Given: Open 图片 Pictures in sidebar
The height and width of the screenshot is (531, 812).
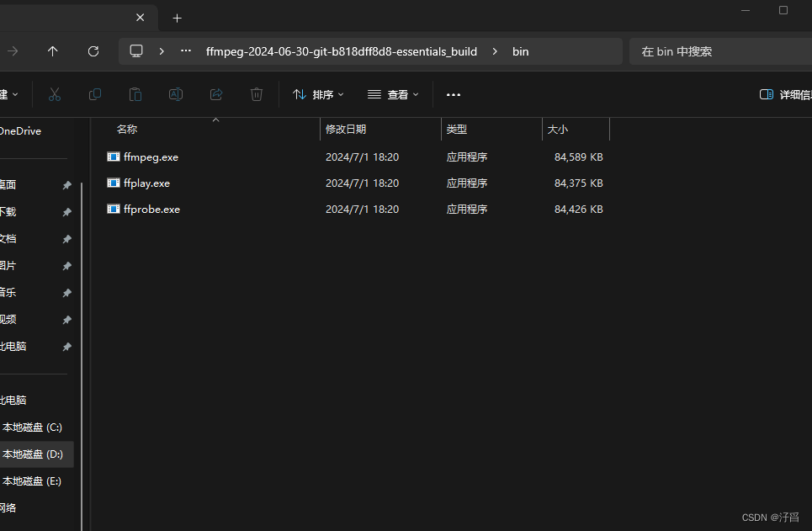Looking at the screenshot, I should pos(8,266).
